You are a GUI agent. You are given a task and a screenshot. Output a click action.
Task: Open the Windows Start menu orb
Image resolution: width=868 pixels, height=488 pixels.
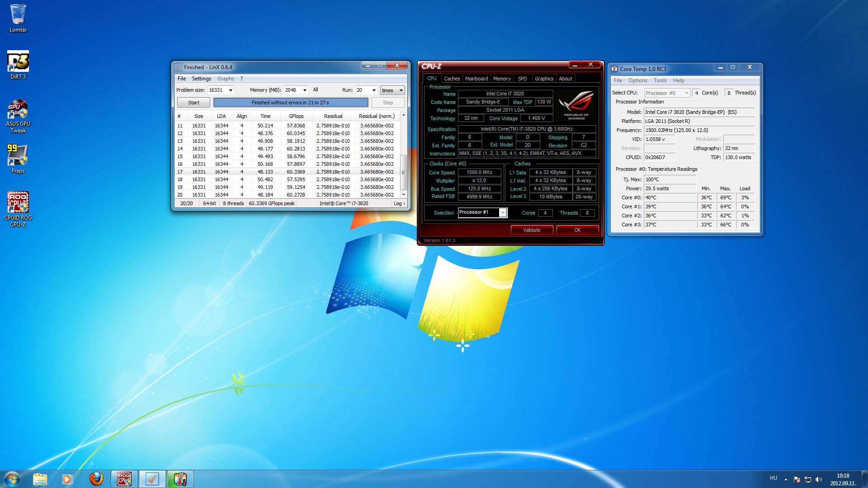[x=12, y=479]
